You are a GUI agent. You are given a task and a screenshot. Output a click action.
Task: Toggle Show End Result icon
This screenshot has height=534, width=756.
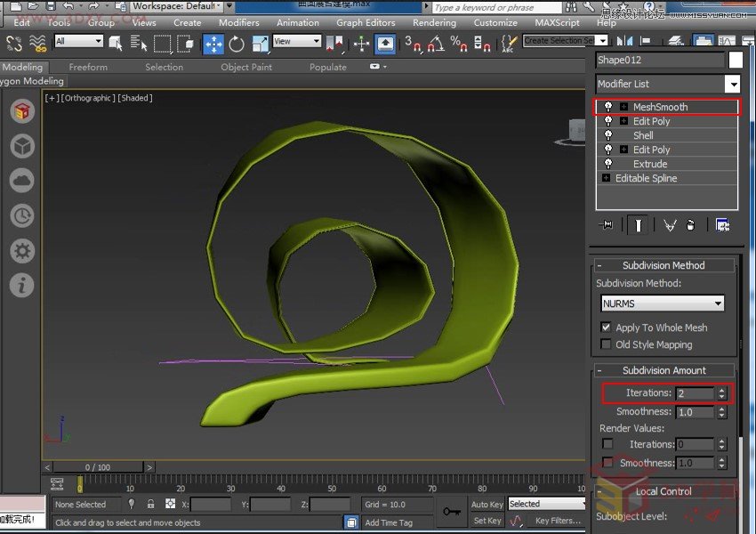tap(638, 225)
